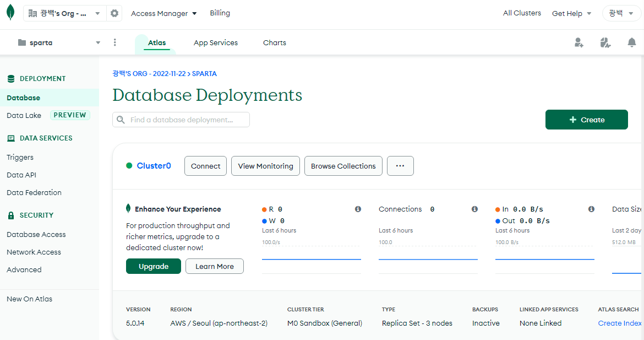The height and width of the screenshot is (340, 644).
Task: Click the SPARTA breadcrumb link
Action: 204,74
